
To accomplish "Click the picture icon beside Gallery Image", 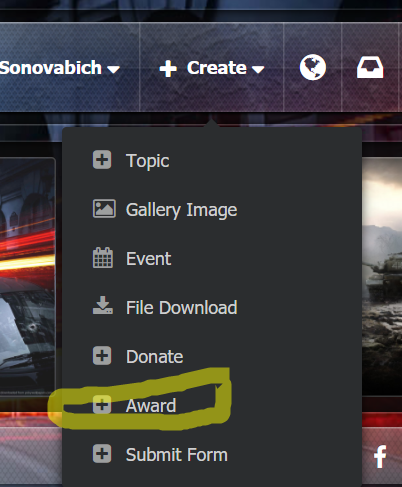I will click(x=104, y=209).
